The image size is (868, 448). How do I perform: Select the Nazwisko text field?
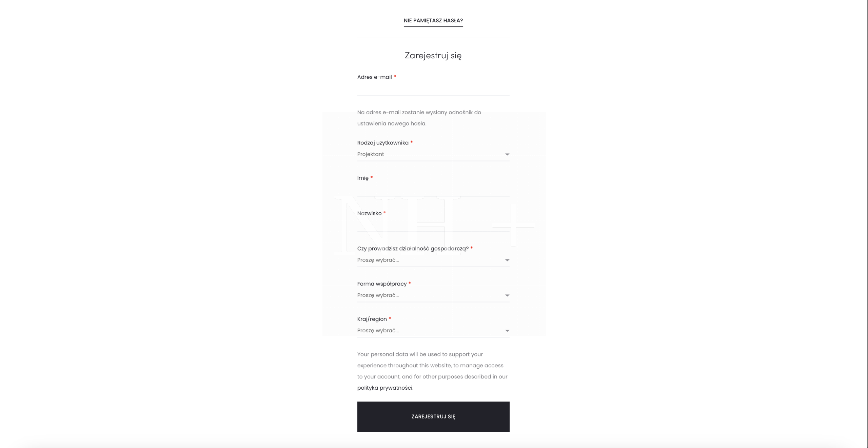click(x=433, y=225)
